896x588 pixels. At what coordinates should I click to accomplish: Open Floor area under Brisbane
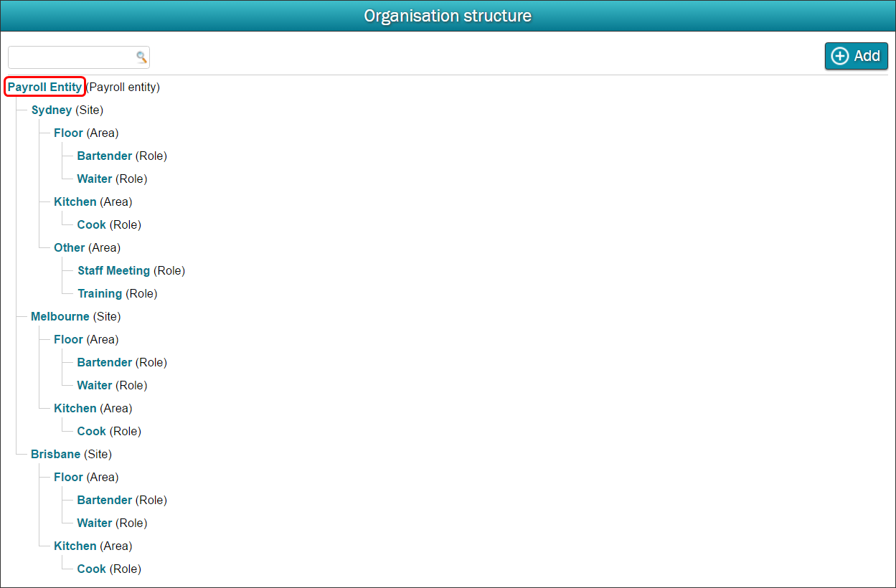point(68,477)
